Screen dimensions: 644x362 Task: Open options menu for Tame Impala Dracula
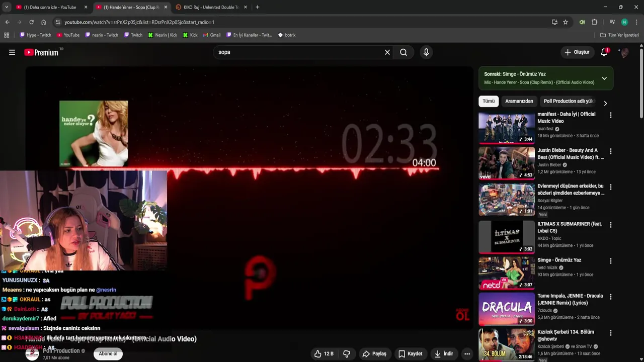tap(611, 297)
